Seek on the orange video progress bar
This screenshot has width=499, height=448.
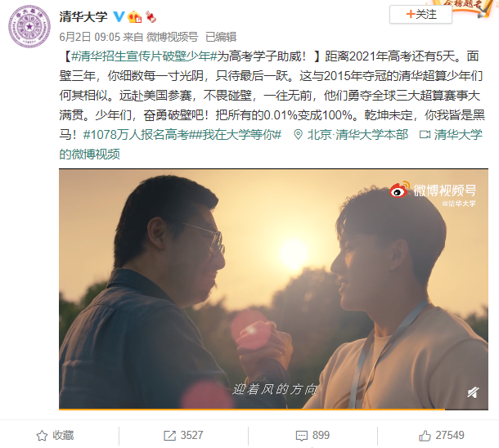click(x=273, y=410)
